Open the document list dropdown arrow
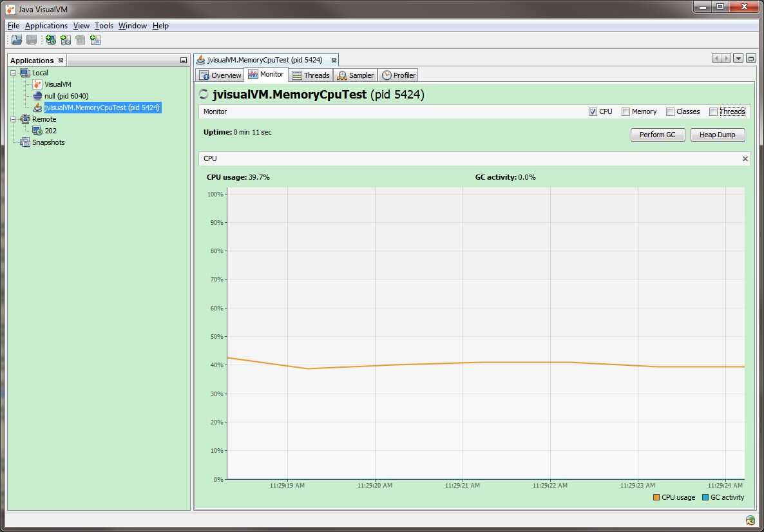 (x=738, y=59)
